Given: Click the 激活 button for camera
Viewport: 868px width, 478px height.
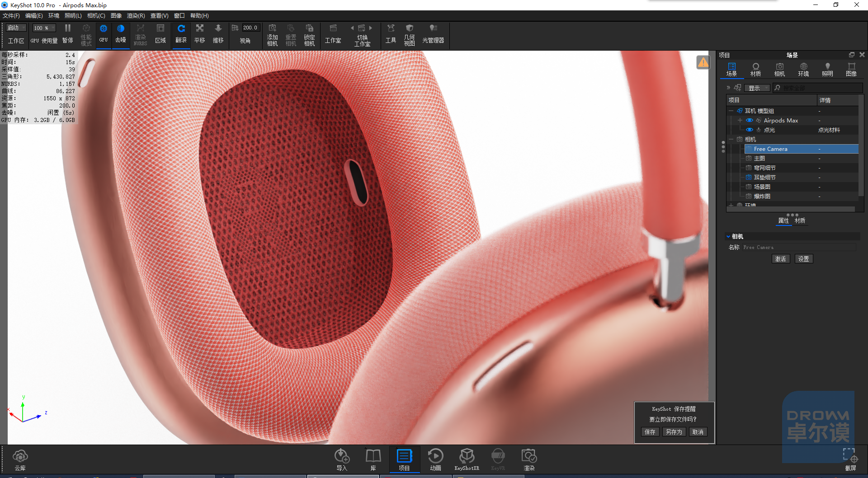Looking at the screenshot, I should pos(781,259).
